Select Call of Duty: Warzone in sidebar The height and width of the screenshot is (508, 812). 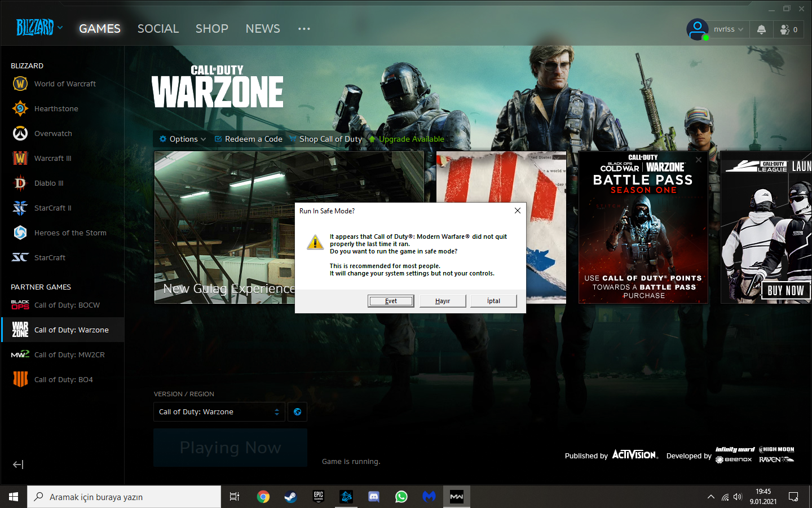(x=63, y=330)
